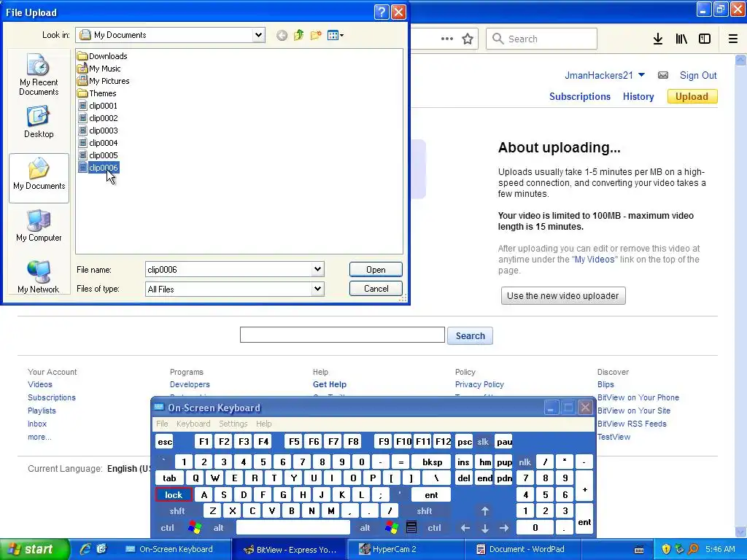Open the Privacy Policy footer link
The image size is (747, 560).
[x=479, y=384]
